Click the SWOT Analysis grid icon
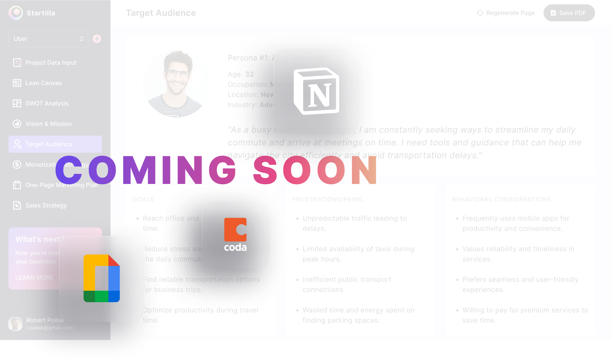This screenshot has width=612, height=364. (17, 103)
